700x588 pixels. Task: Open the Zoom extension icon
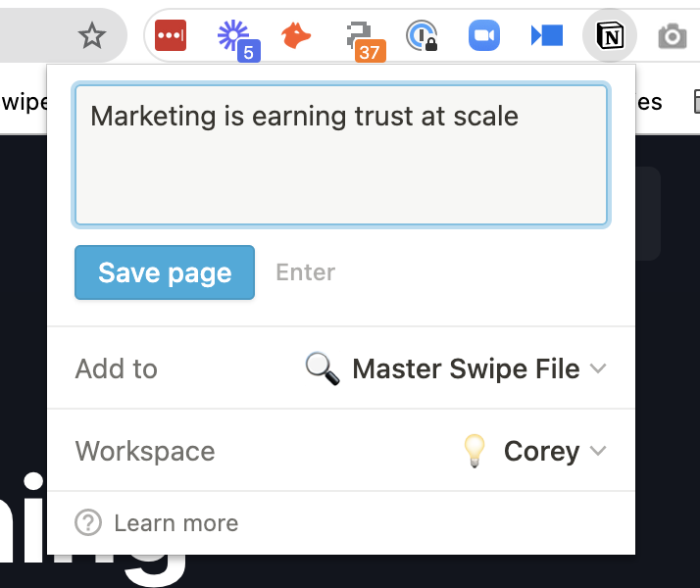click(483, 36)
